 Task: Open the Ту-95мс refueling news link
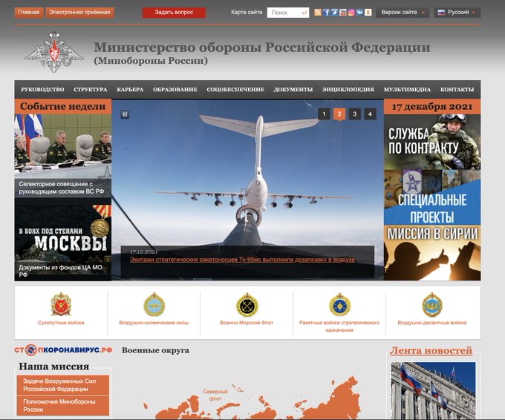pos(243,260)
